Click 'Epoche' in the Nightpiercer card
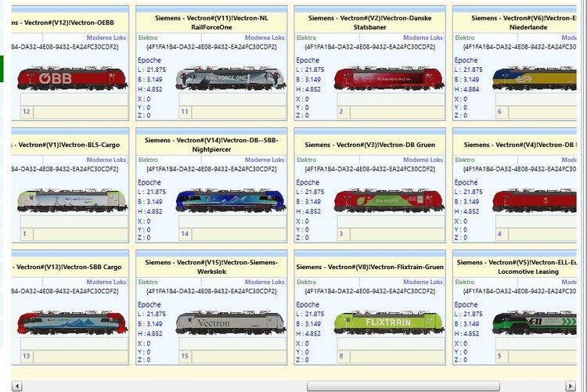 [x=149, y=182]
